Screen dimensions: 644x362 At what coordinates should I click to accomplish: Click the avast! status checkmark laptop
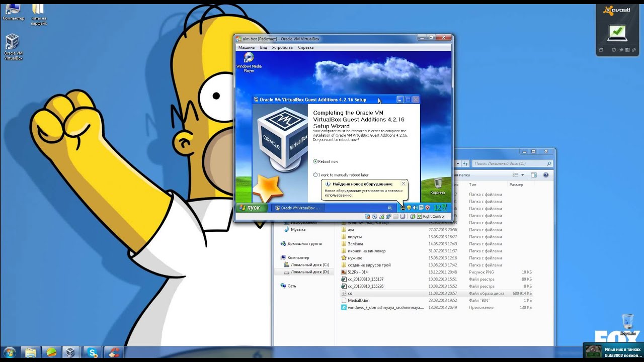coord(617,33)
